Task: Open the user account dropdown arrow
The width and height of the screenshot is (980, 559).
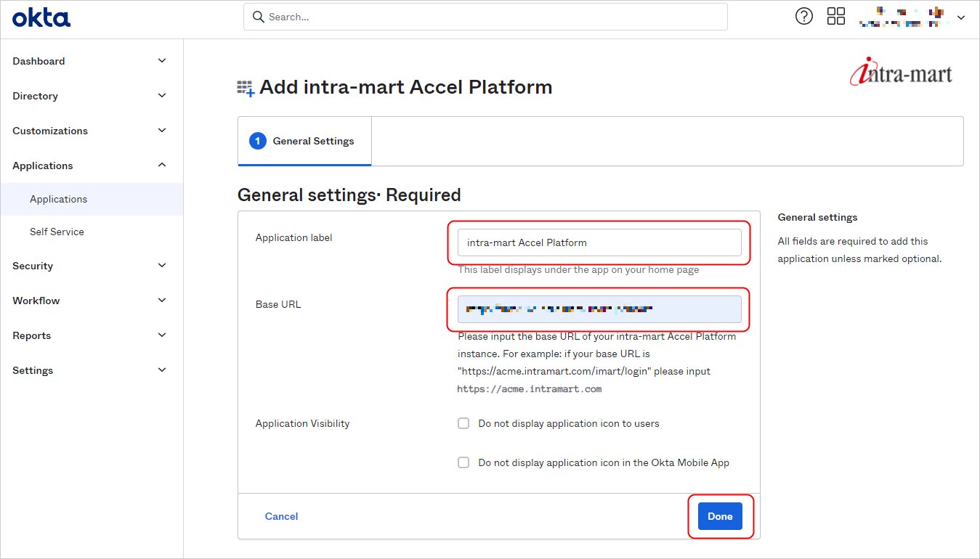Action: click(961, 17)
